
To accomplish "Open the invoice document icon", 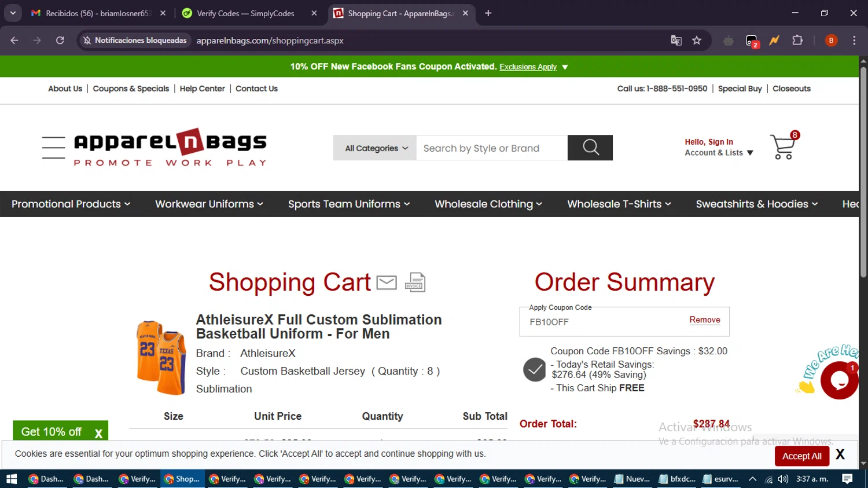I will [x=415, y=282].
